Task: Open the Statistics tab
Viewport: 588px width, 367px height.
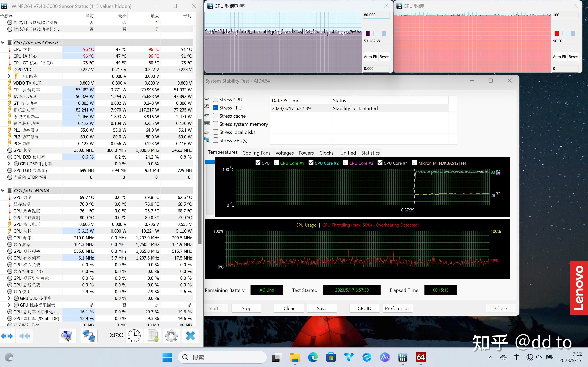Action: tap(370, 153)
